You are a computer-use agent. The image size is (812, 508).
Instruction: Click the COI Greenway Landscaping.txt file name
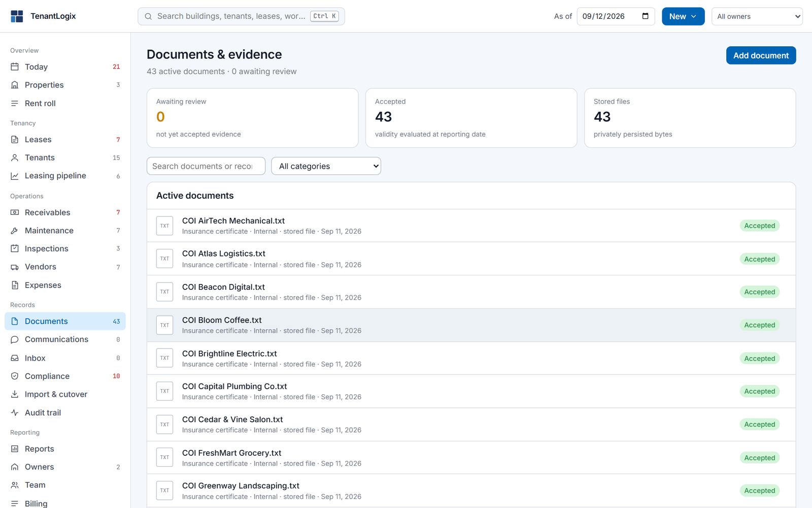[241, 486]
